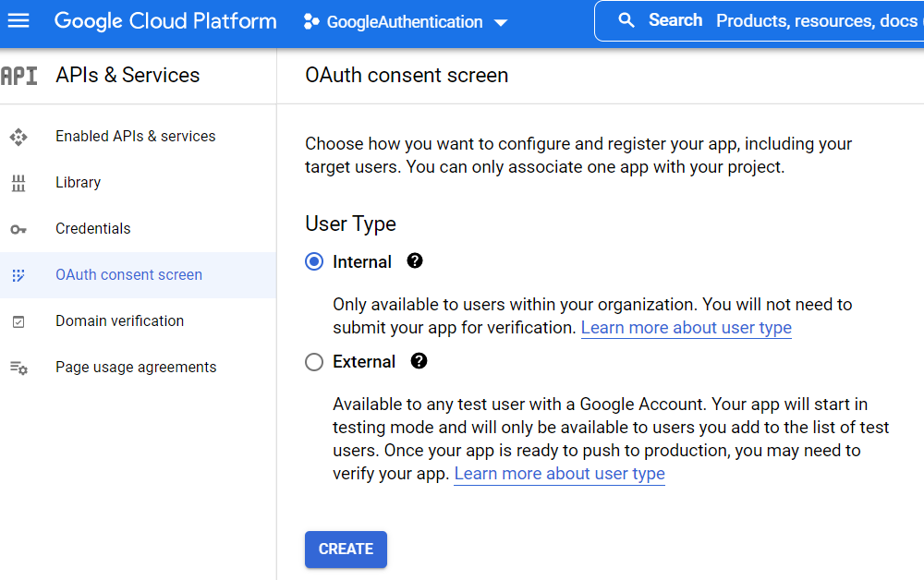Click the Page usage agreements settings icon

[x=18, y=368]
